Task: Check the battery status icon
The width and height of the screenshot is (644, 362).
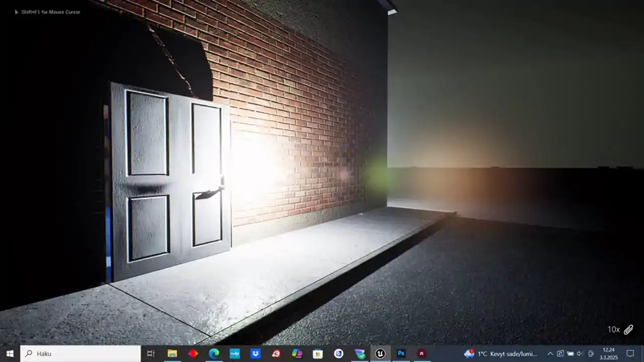Action: (x=570, y=353)
